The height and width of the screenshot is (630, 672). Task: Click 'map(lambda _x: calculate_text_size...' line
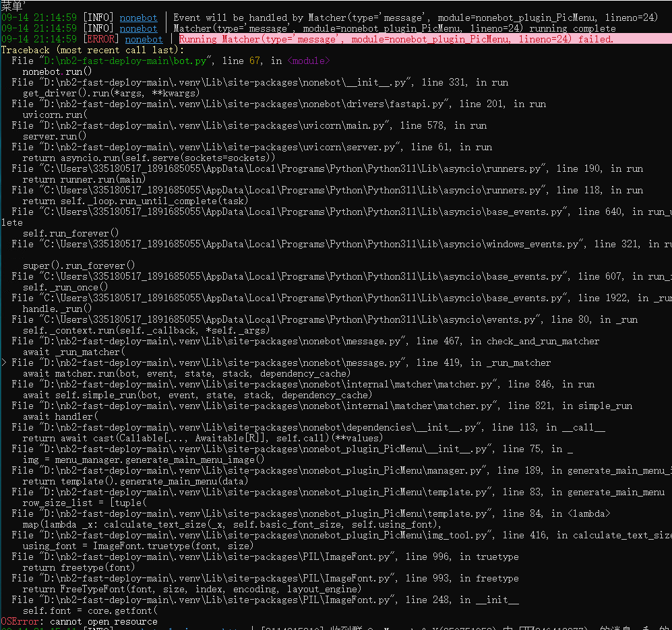click(x=233, y=525)
